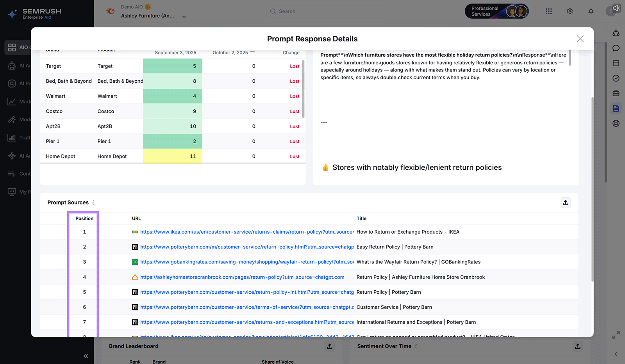Export the Prompt Sources table
Screen dimensions: 625x364
point(566,202)
